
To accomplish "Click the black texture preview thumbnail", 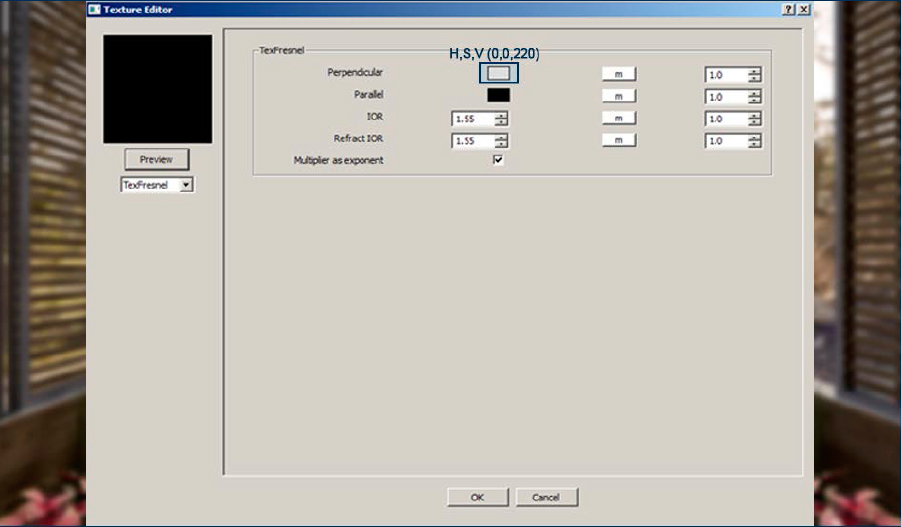I will (157, 89).
